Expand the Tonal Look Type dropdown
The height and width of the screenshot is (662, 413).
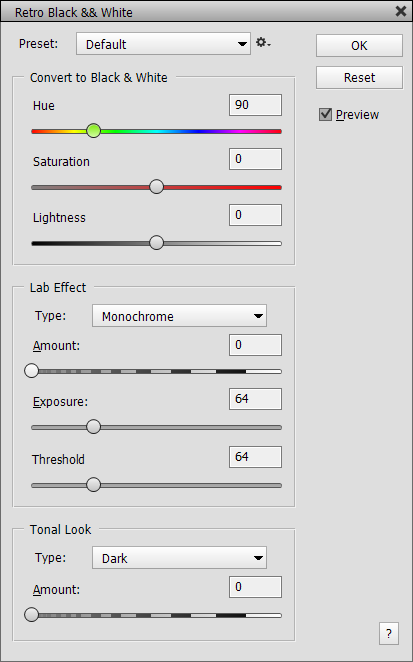coord(179,558)
